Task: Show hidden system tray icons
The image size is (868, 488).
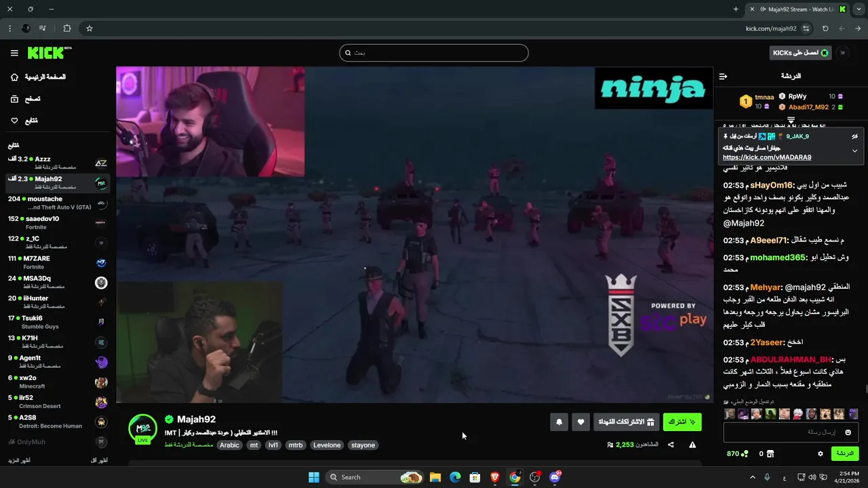Action: pyautogui.click(x=752, y=477)
